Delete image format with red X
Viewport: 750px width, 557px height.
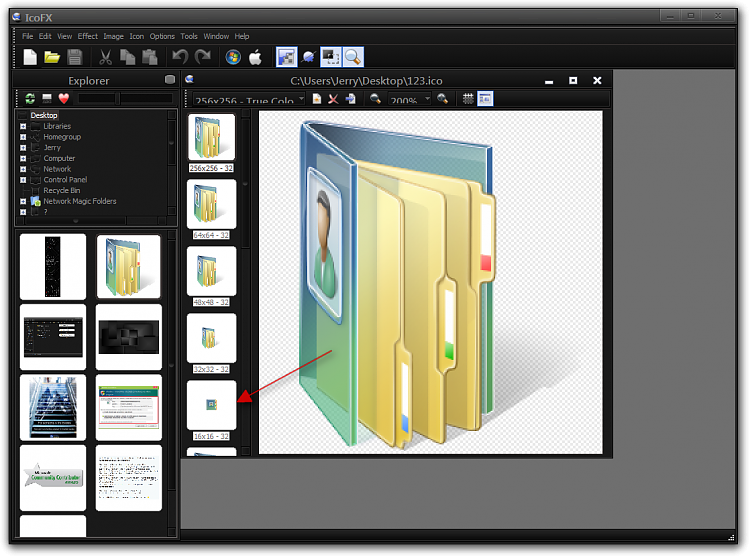(x=333, y=99)
